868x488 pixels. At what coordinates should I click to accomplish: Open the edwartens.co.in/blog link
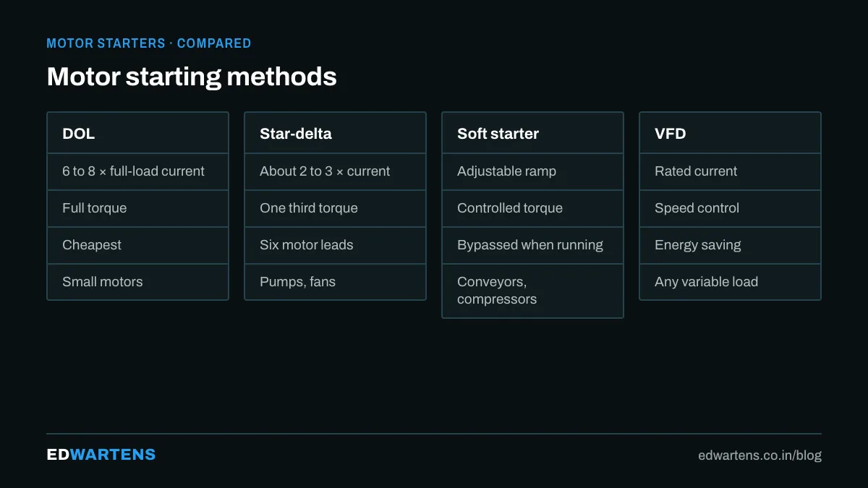759,455
